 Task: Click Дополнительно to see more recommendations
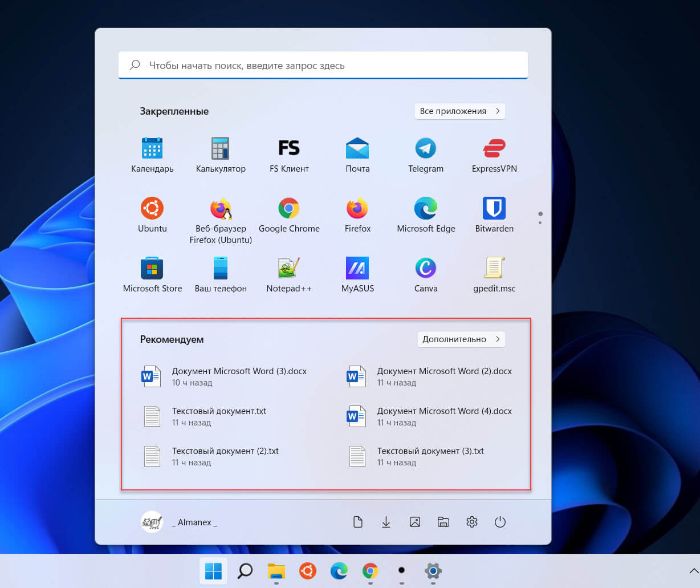click(x=461, y=339)
